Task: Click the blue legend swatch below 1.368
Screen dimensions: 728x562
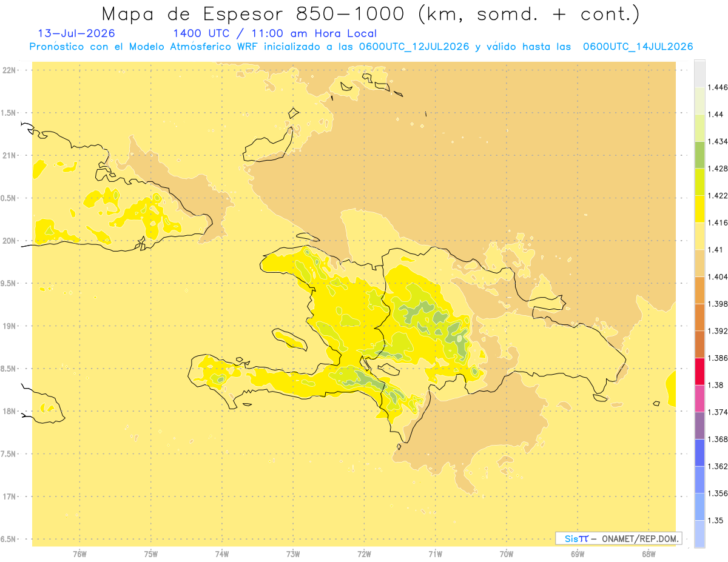Action: [699, 452]
